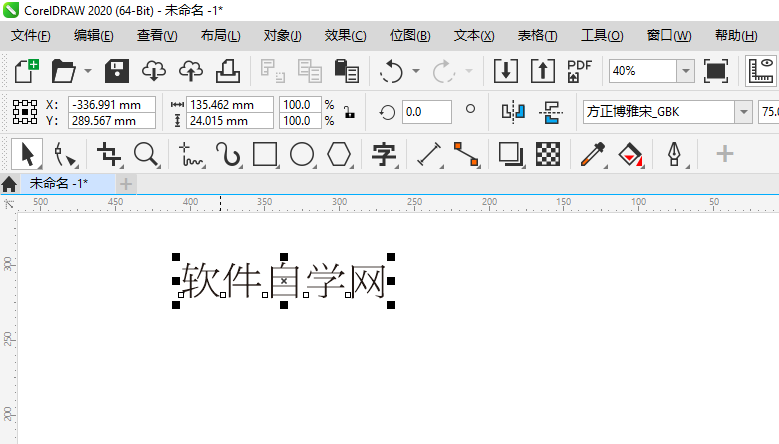Toggle full-screen preview icon
This screenshot has height=444, width=779.
point(715,71)
